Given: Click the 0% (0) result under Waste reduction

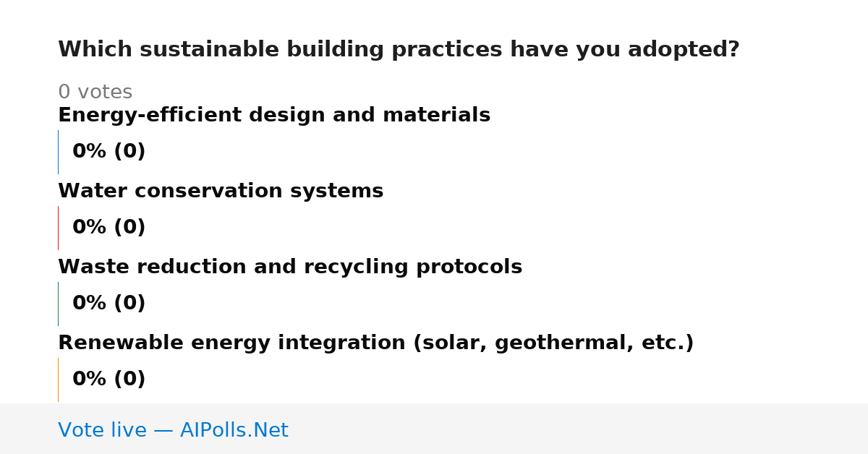Looking at the screenshot, I should (109, 304).
